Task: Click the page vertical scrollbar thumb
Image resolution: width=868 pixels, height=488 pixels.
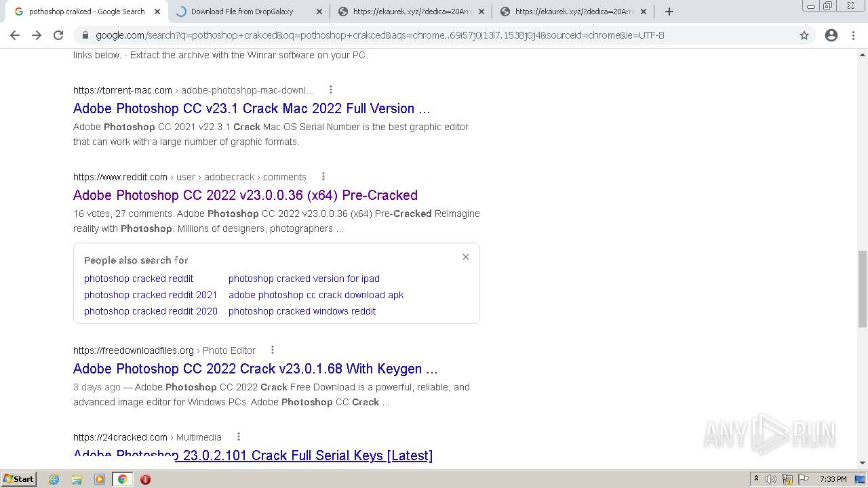Action: coord(863,289)
